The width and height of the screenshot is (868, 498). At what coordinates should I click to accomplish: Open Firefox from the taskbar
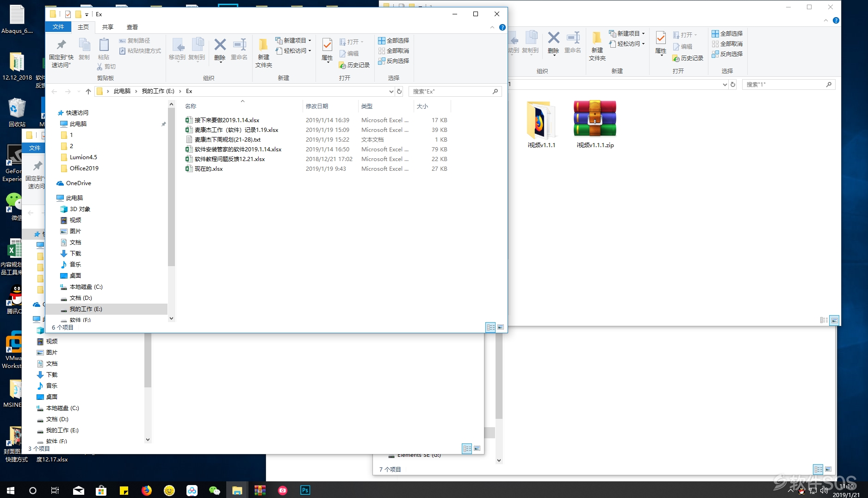tap(147, 490)
